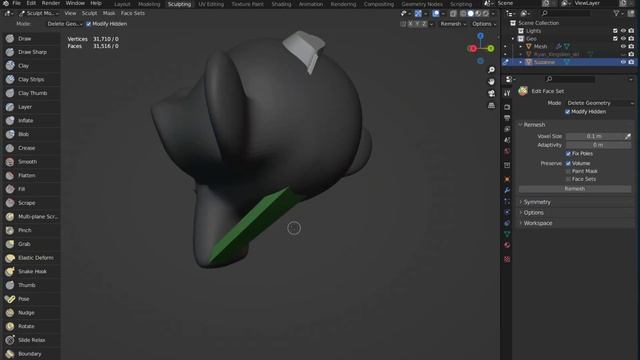Toggle Modify Hidden checkbox in viewport header
The image size is (640, 360).
[89, 24]
